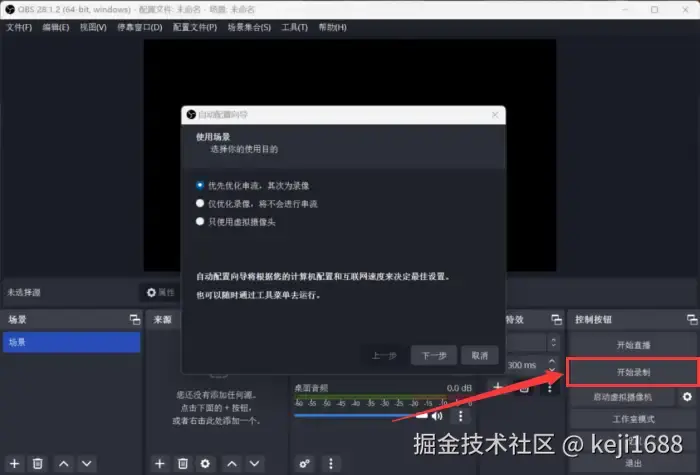
Task: Move scene down with chevron arrow
Action: click(87, 464)
